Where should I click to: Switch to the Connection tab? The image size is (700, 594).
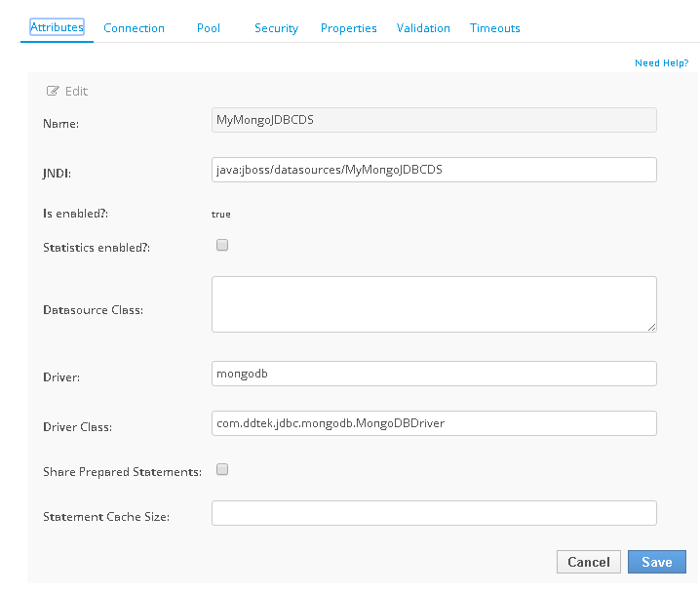(134, 28)
